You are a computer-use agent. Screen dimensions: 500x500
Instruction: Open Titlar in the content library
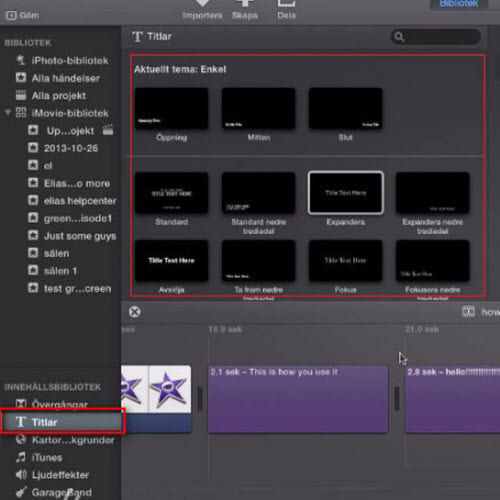pos(63,422)
